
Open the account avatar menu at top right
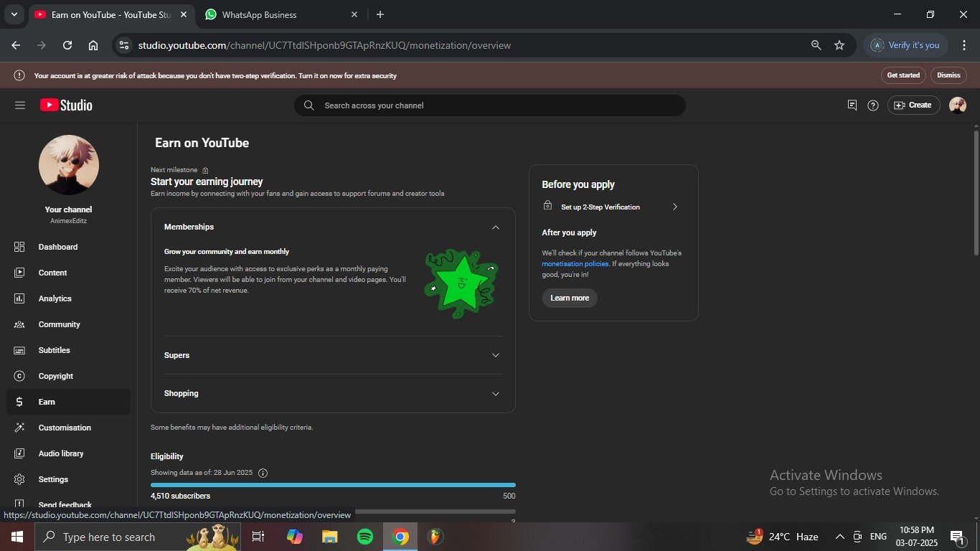point(958,105)
